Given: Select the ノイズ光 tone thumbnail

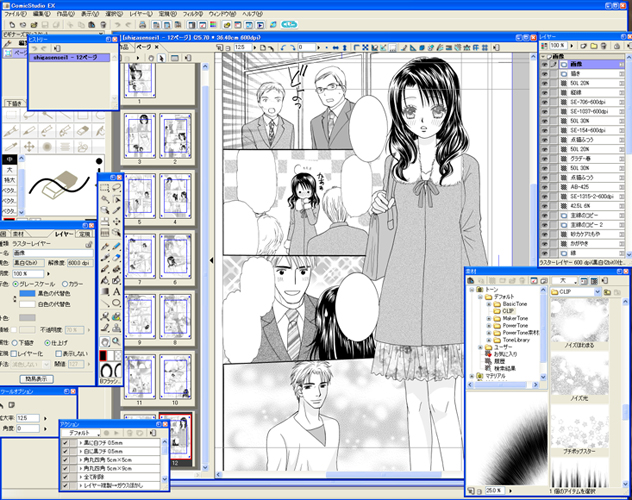Looking at the screenshot, I should click(x=579, y=373).
